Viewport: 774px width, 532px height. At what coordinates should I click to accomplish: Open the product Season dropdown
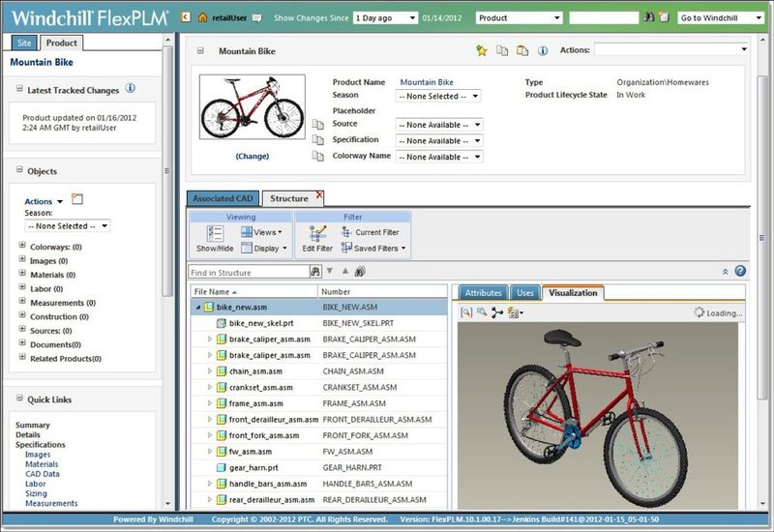point(438,96)
